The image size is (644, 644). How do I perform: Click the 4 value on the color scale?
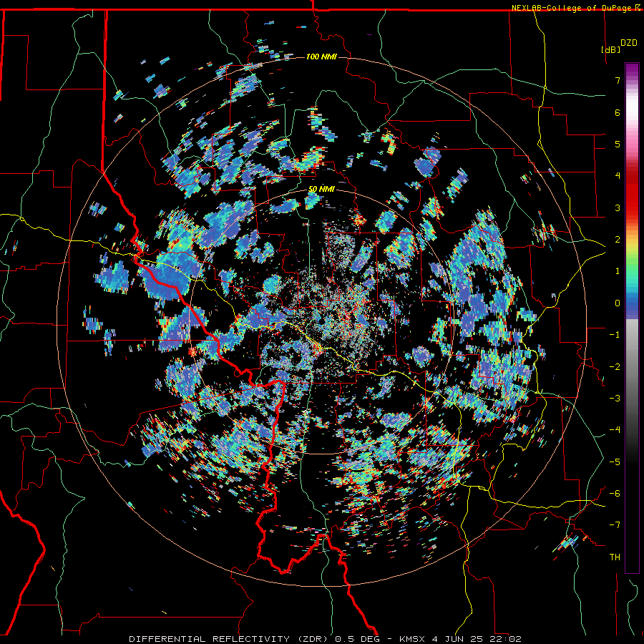pos(618,176)
